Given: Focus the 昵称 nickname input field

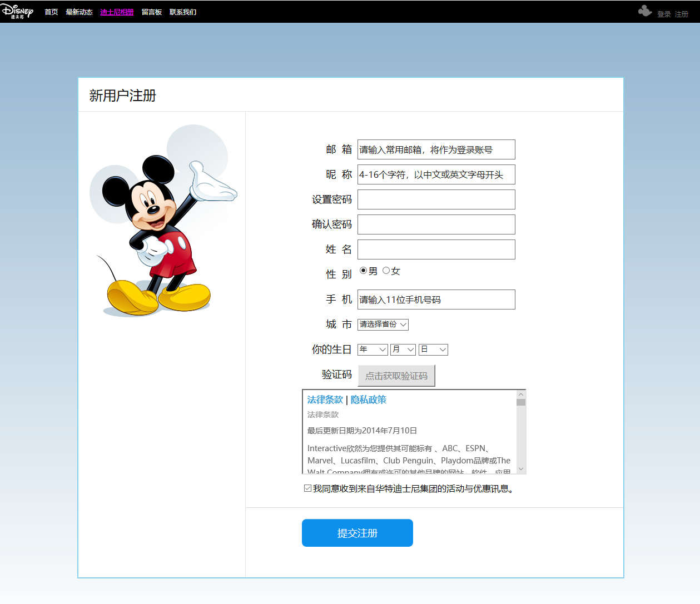Looking at the screenshot, I should click(436, 174).
